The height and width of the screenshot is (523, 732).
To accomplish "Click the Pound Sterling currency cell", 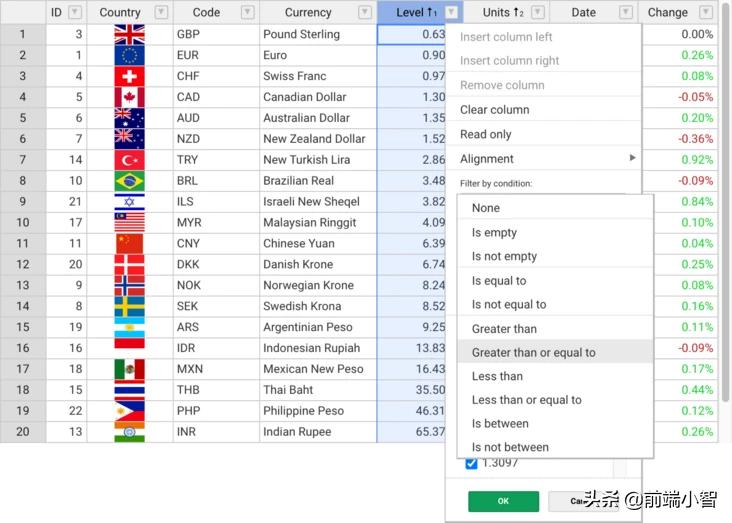I will (318, 35).
